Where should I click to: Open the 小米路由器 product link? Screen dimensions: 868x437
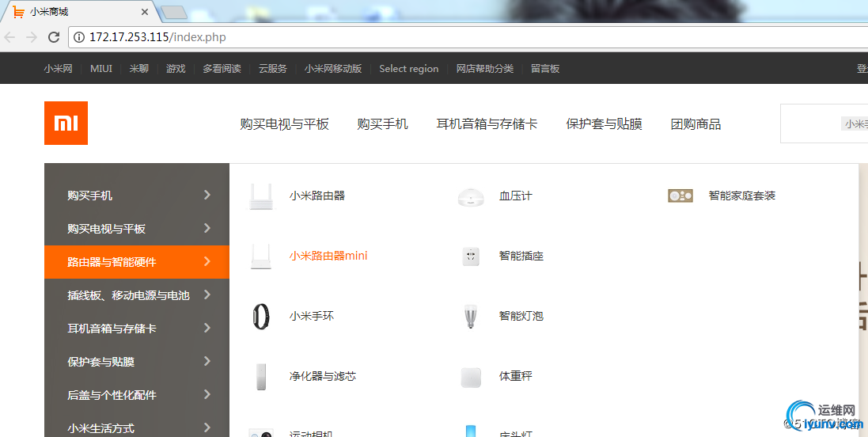tap(317, 196)
